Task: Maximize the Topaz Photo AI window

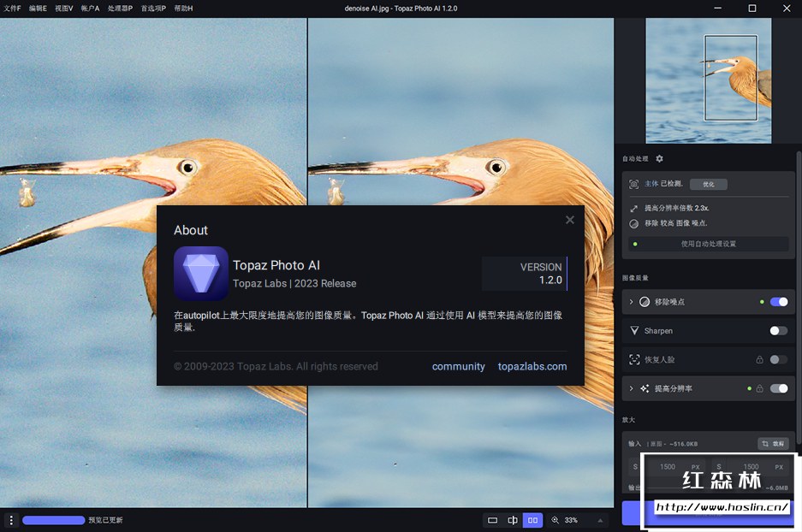Action: pyautogui.click(x=752, y=9)
